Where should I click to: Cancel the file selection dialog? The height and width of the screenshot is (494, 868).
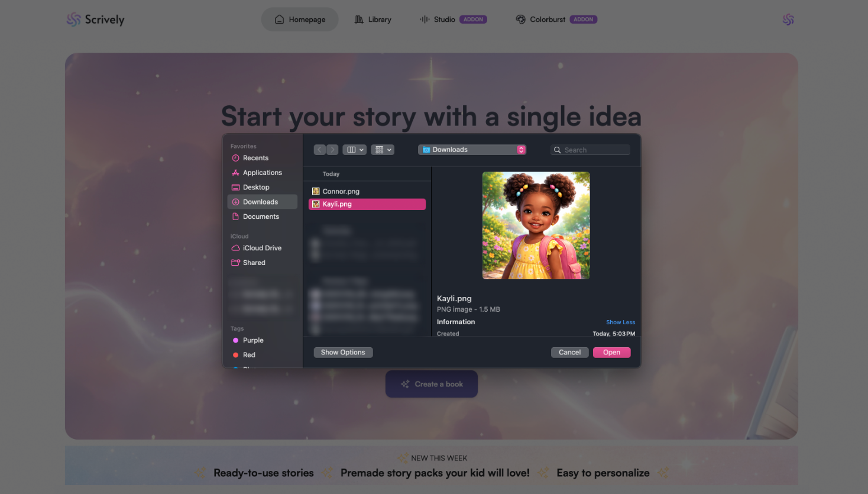click(x=570, y=353)
